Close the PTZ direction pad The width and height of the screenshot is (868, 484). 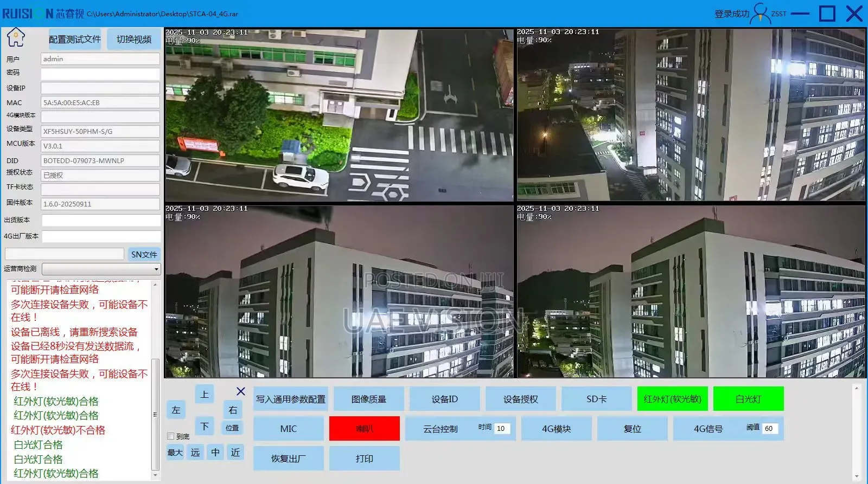coord(241,391)
